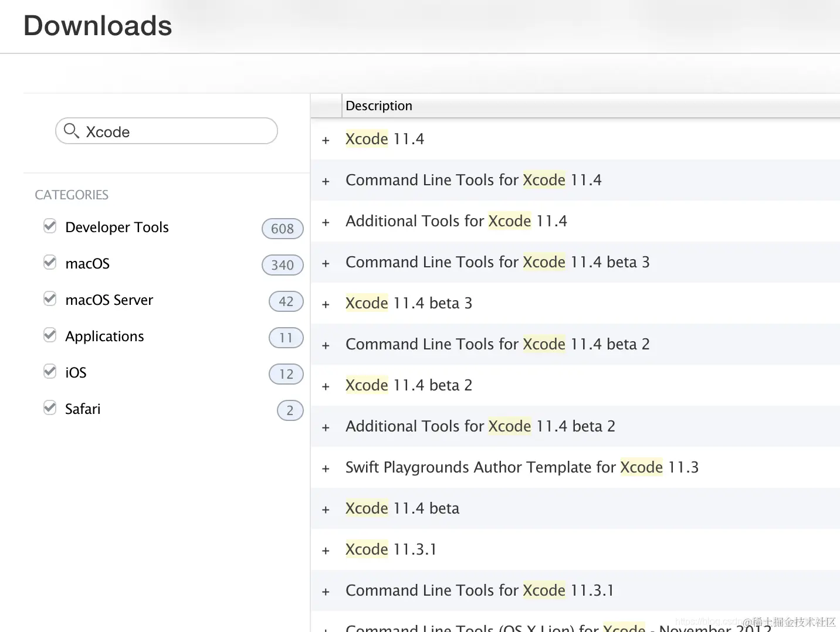The image size is (840, 632).
Task: Click the macOS category label
Action: tap(87, 264)
